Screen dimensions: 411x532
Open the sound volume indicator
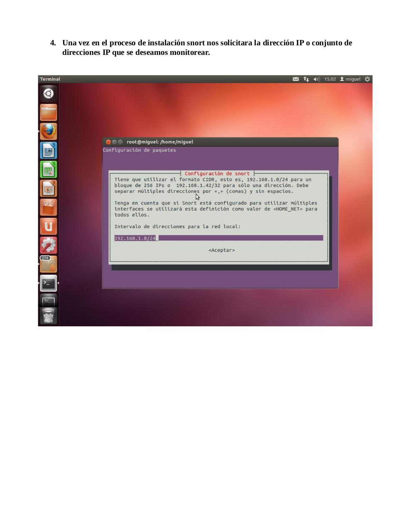pos(316,79)
